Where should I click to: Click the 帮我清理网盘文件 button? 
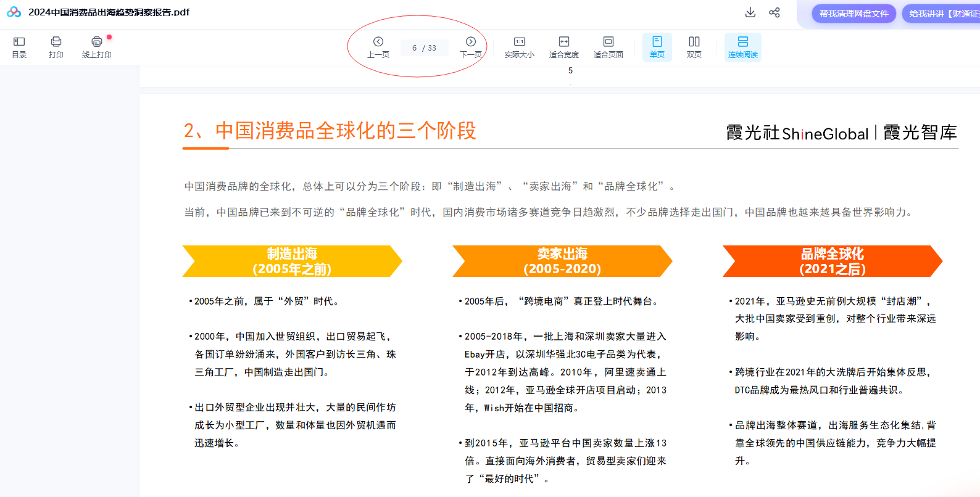tap(853, 14)
